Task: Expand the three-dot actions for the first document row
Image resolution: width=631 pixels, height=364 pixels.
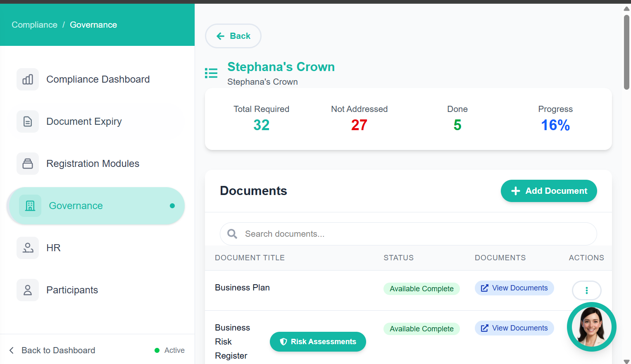Action: point(586,290)
